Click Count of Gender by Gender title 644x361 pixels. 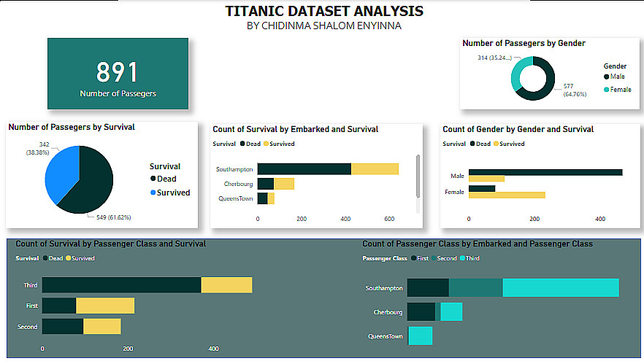pyautogui.click(x=518, y=129)
